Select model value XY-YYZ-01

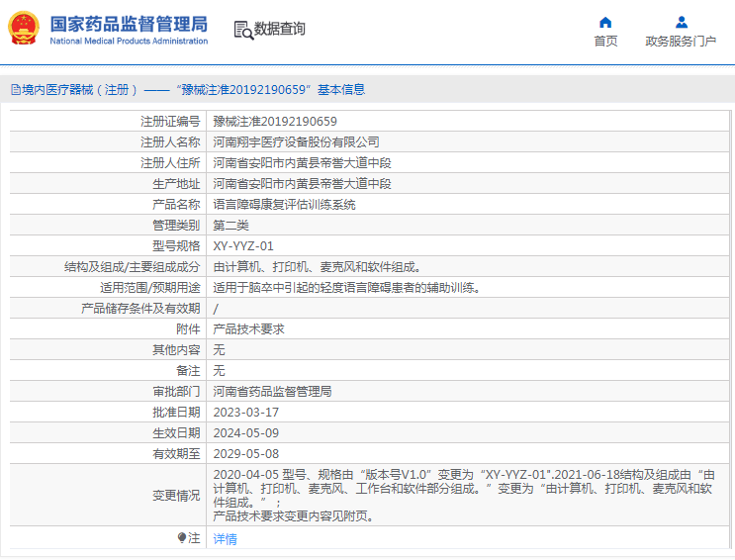tap(243, 245)
